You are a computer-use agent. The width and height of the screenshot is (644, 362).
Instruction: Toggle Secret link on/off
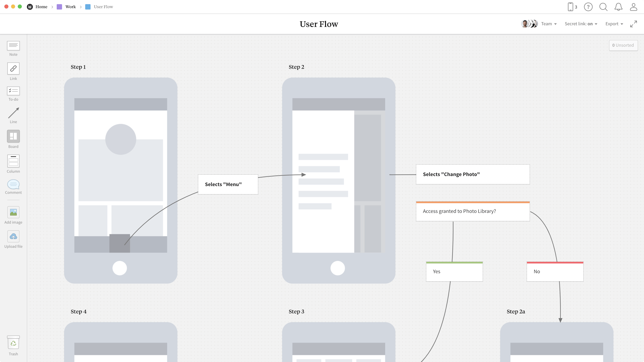click(580, 23)
